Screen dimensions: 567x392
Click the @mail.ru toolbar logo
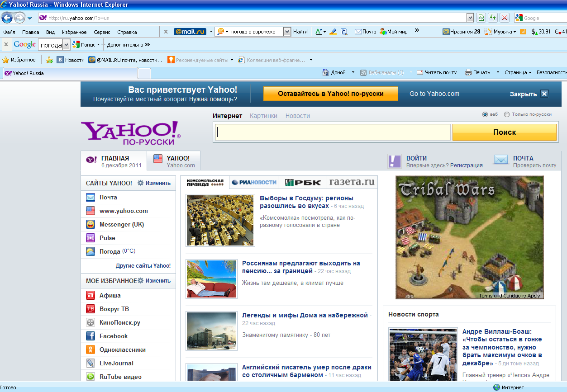pyautogui.click(x=190, y=32)
